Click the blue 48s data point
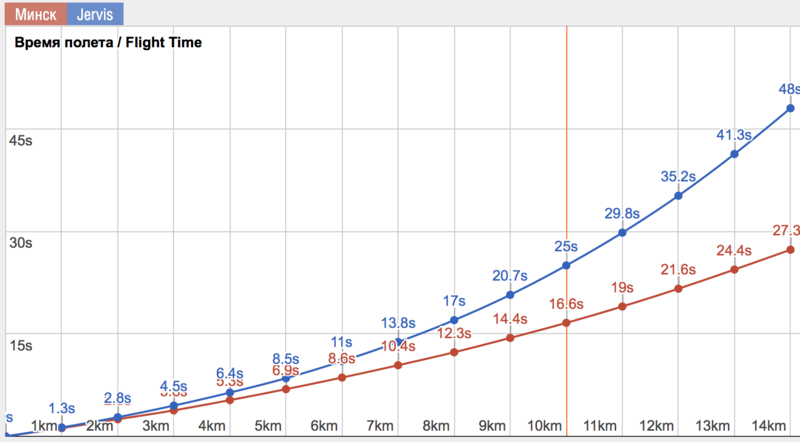 point(790,108)
